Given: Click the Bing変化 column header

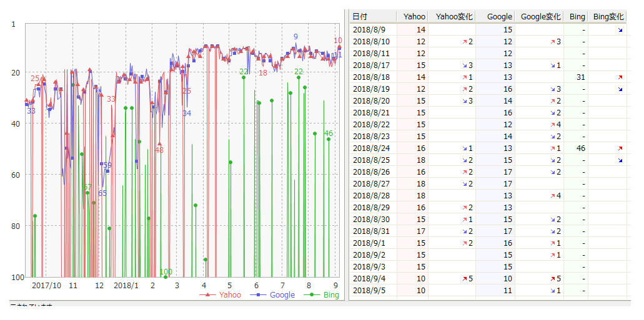Looking at the screenshot, I should (x=607, y=16).
